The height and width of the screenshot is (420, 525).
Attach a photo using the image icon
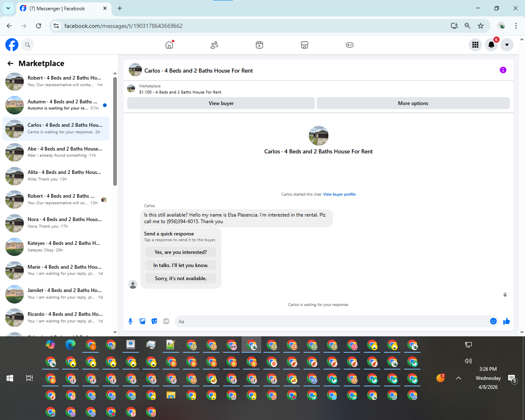tap(142, 321)
